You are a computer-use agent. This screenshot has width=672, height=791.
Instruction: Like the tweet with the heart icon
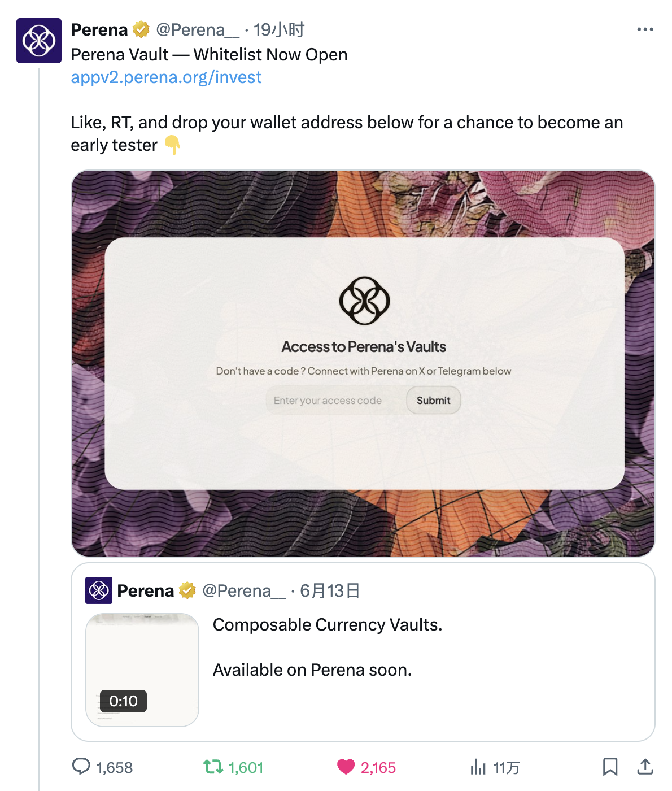(346, 767)
